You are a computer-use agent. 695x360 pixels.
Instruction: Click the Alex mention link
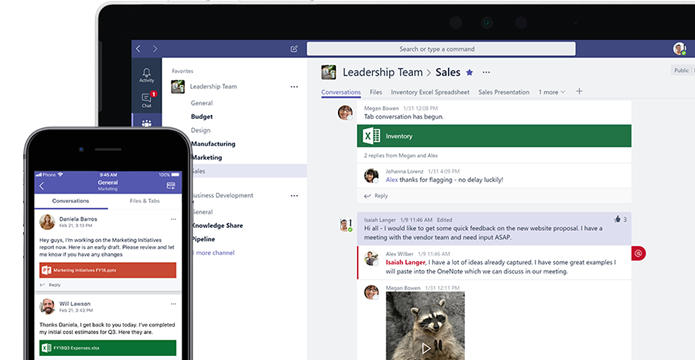click(x=392, y=180)
